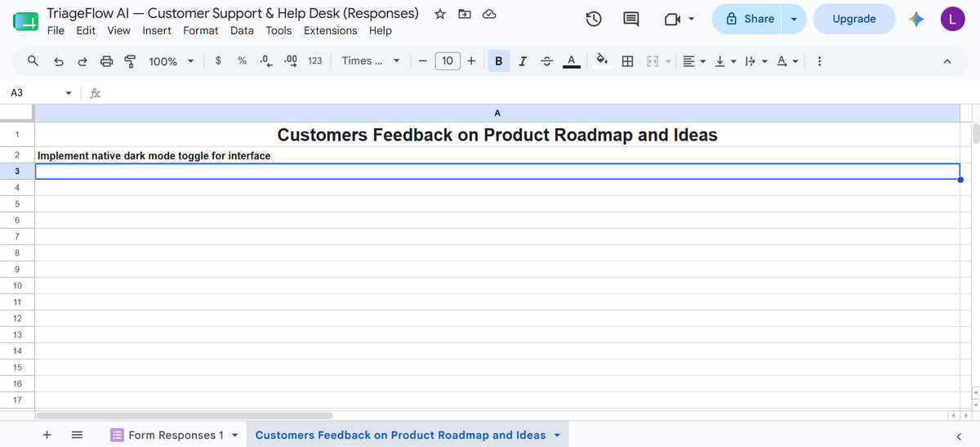The width and height of the screenshot is (980, 447).
Task: Open the zoom 100% dropdown
Action: tap(171, 60)
